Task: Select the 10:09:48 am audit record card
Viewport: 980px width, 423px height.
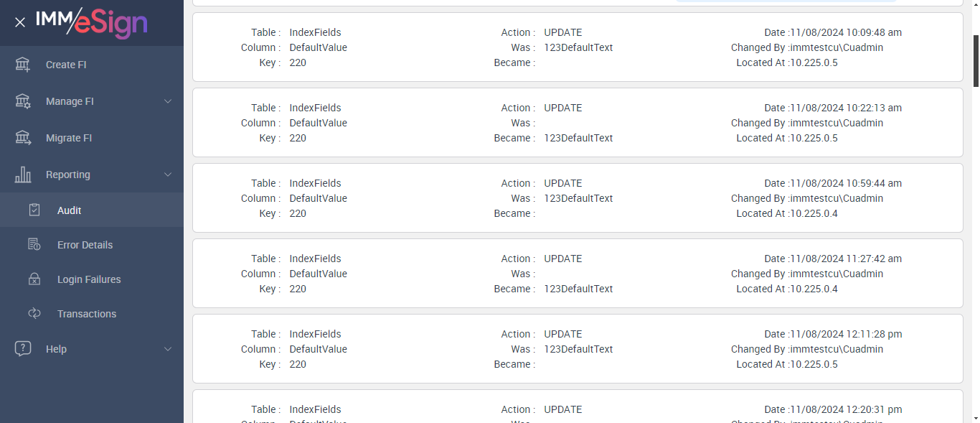Action: tap(578, 47)
